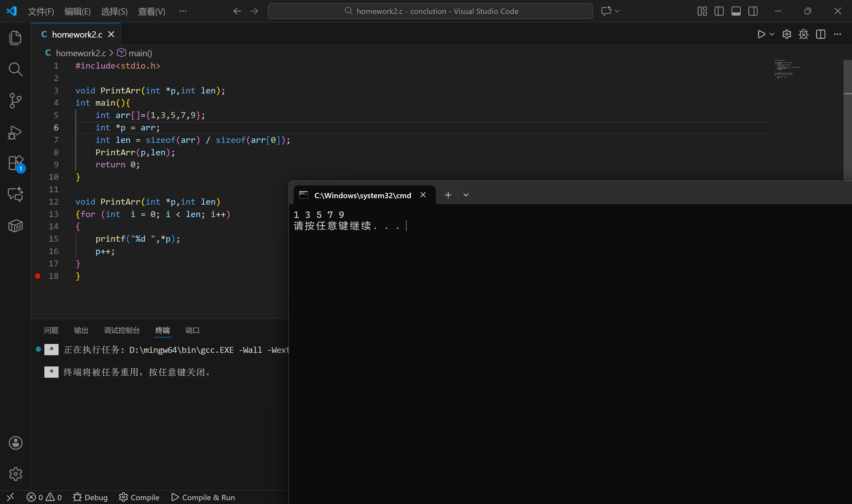Toggle the bottom panel layout button
The width and height of the screenshot is (852, 504).
pyautogui.click(x=736, y=11)
